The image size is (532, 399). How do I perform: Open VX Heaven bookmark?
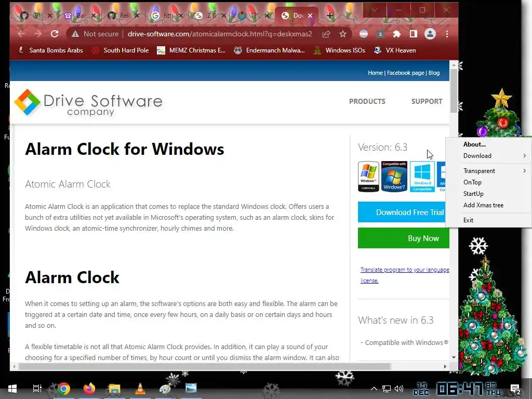click(x=395, y=50)
